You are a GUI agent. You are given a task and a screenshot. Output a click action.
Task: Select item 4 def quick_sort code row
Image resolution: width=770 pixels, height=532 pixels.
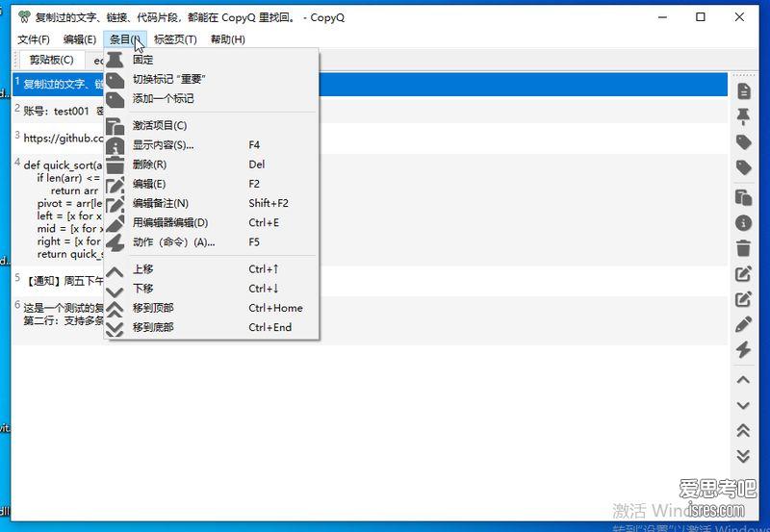click(370, 210)
